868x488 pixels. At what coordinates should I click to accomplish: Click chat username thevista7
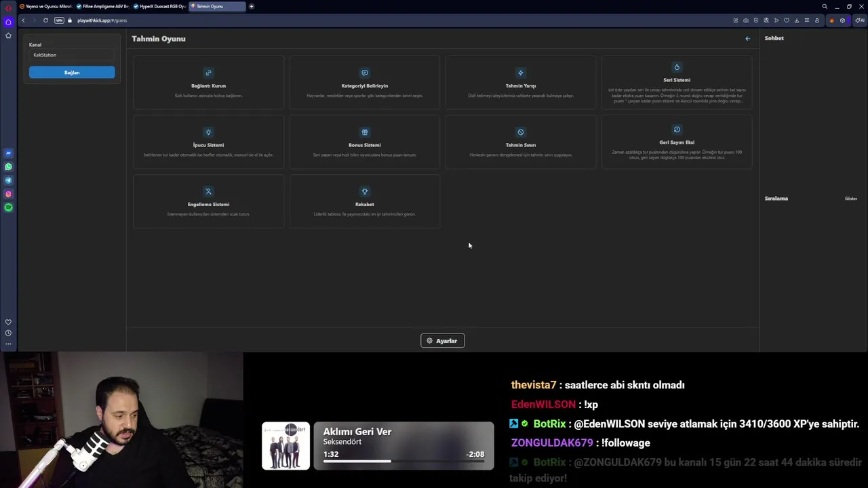coord(534,385)
